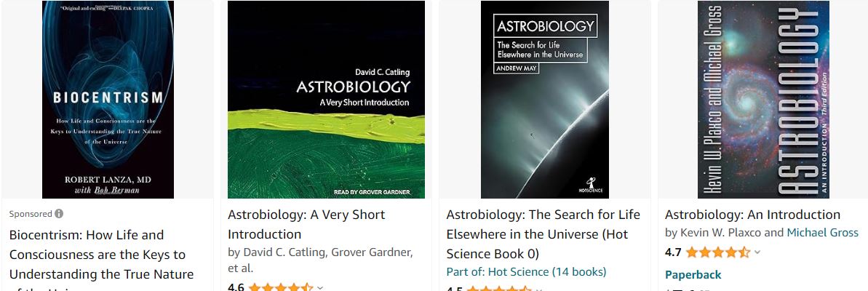Expand rating details arrow next to 4.6

(x=320, y=287)
